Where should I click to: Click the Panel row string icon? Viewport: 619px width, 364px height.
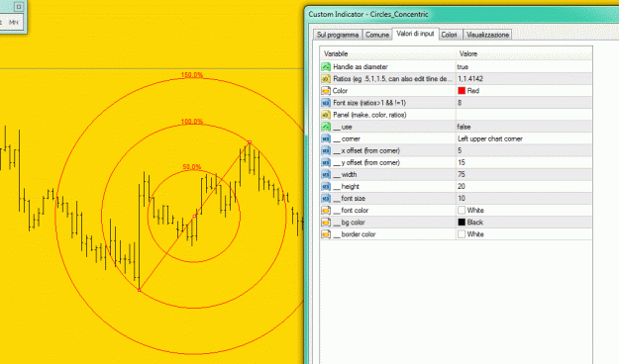326,115
